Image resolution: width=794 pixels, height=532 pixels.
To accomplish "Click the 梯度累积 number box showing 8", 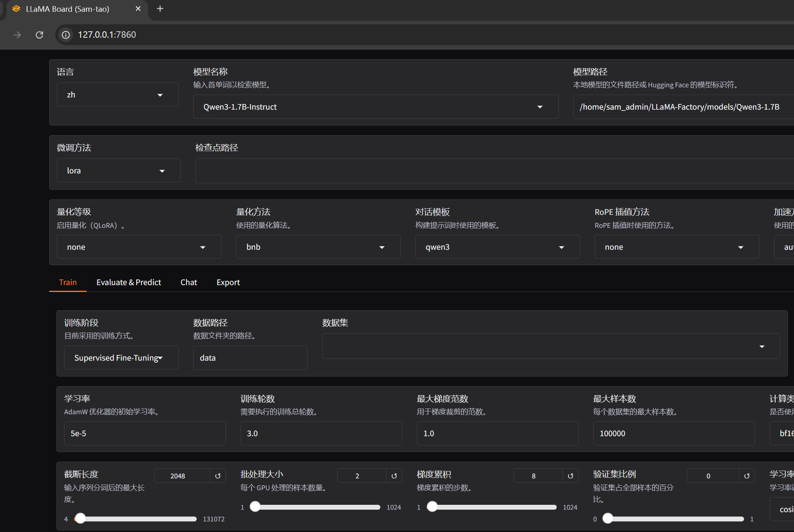I will (x=538, y=476).
